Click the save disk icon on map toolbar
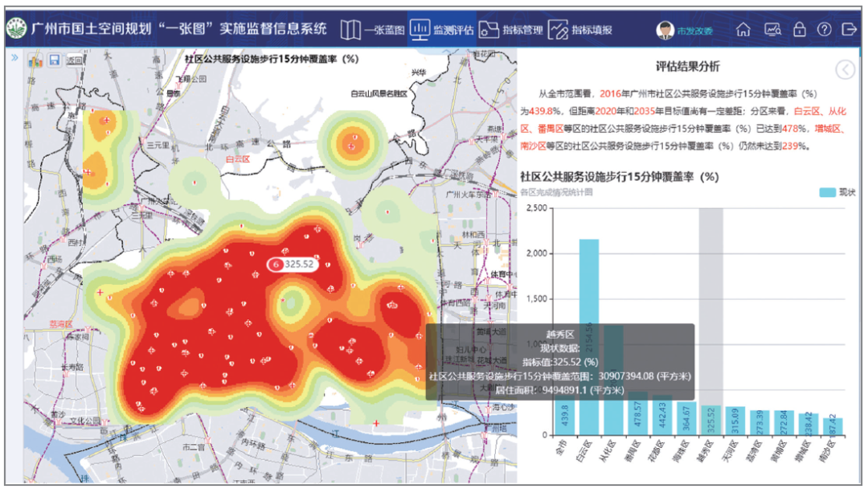The width and height of the screenshot is (868, 489). (x=55, y=60)
